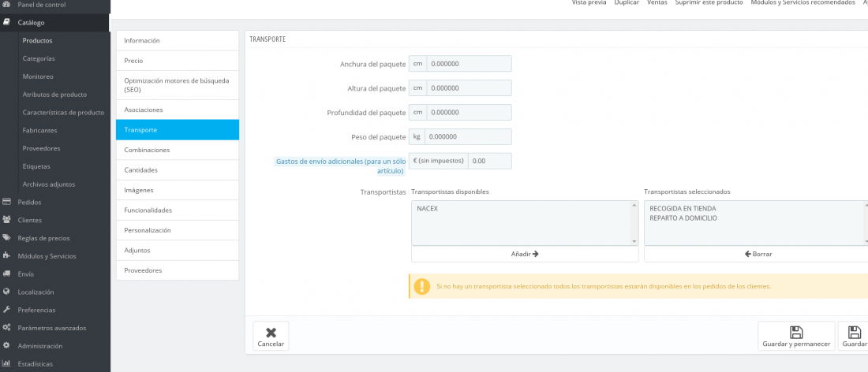868x372 pixels.
Task: Select RECOGIDA EN TIENDA carrier
Action: pyautogui.click(x=683, y=209)
